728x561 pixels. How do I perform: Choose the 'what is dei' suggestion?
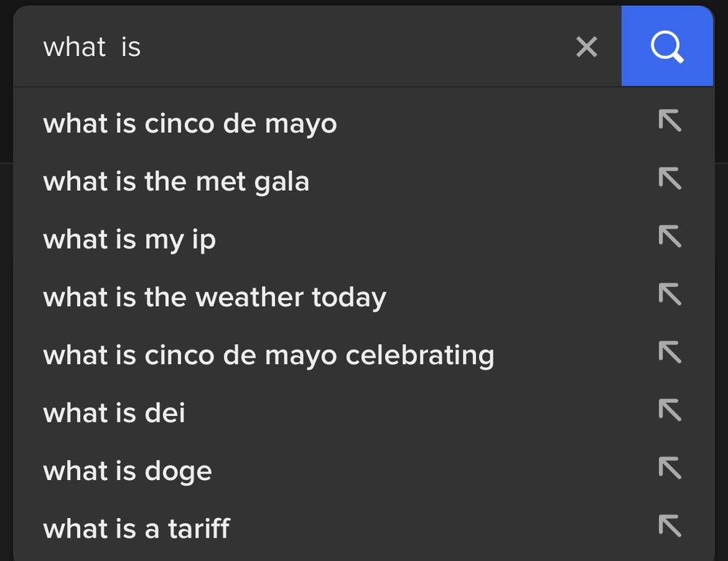click(x=363, y=412)
